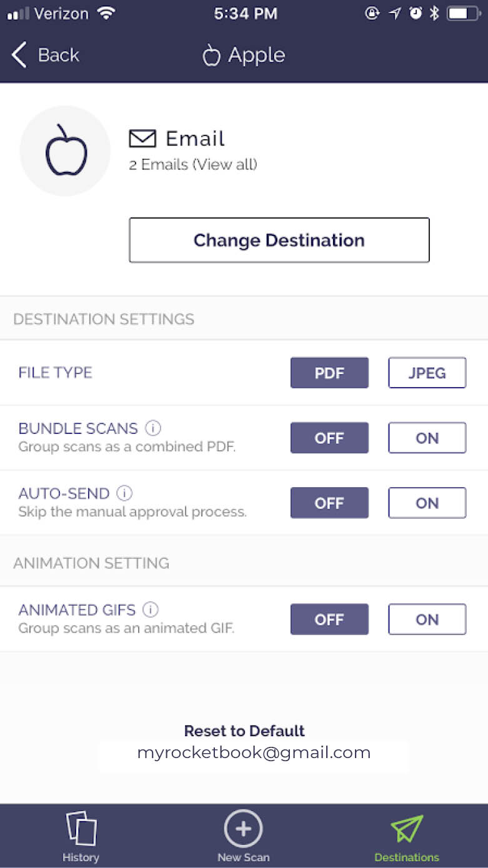Tap Reset to Default
Image resolution: width=488 pixels, height=868 pixels.
[244, 731]
